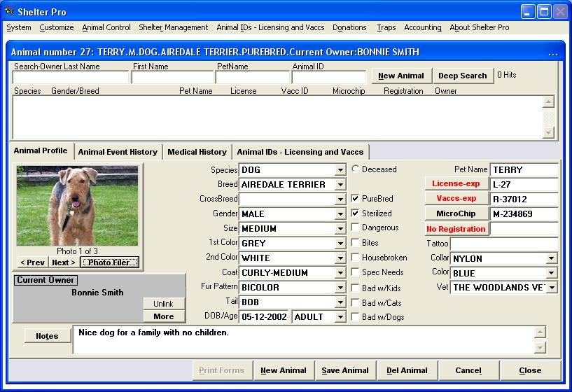Image resolution: width=572 pixels, height=392 pixels.
Task: Check the Bites checkbox
Action: click(x=355, y=242)
